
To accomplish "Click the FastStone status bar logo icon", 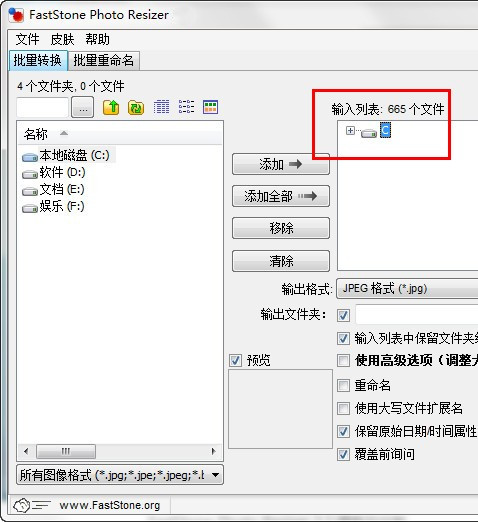I will [x=22, y=505].
